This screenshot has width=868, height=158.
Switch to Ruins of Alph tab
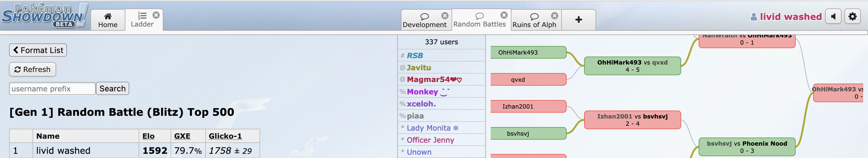pos(534,20)
